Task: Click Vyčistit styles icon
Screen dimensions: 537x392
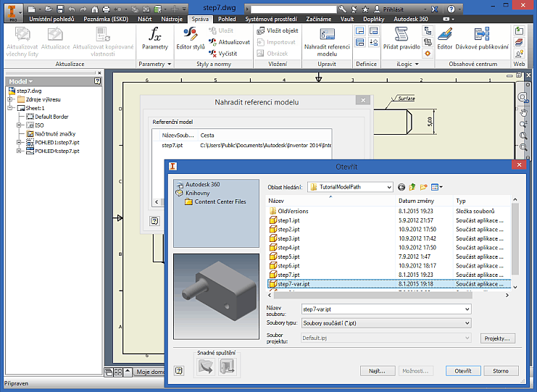Action: [x=212, y=54]
